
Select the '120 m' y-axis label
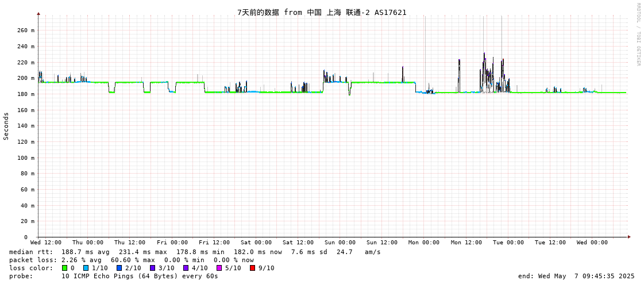(26, 142)
